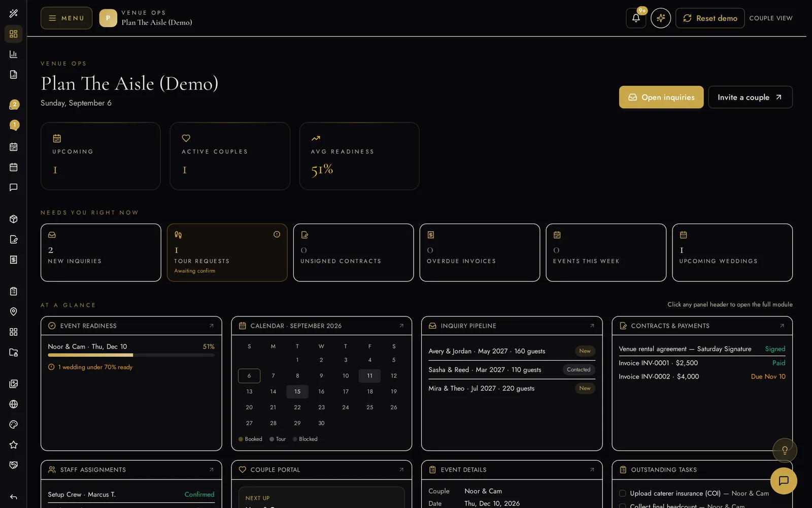This screenshot has height=508, width=812.
Task: Open Avery & Jordan inquiry row
Action: [x=512, y=351]
